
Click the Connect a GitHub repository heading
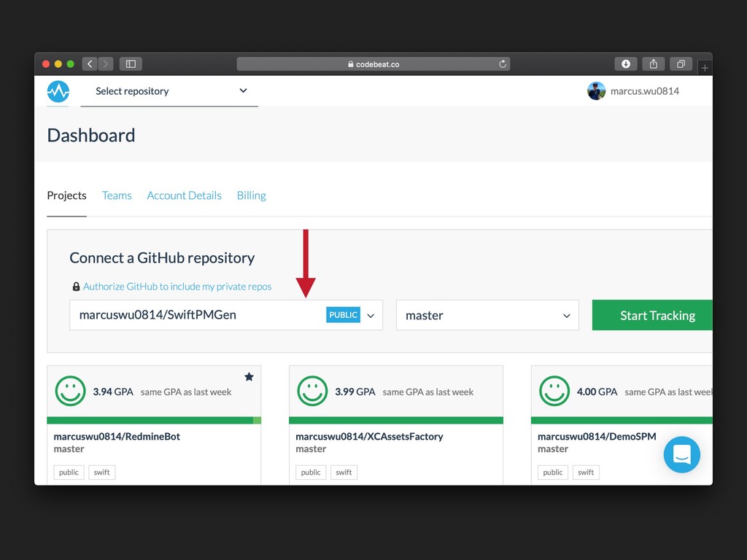point(162,257)
